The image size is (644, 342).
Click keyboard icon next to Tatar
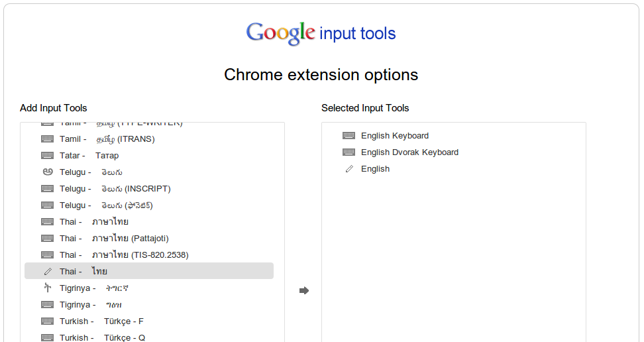click(x=47, y=155)
